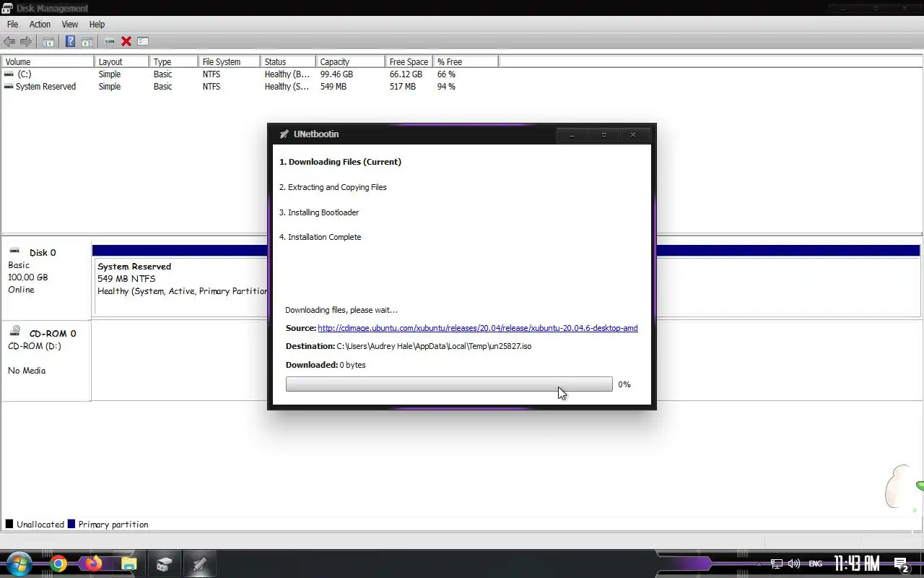Launch Google Chrome from the taskbar

click(x=58, y=564)
